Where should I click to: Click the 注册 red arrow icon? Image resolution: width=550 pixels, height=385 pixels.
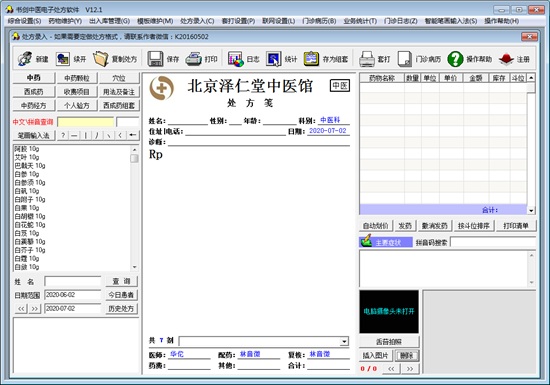pos(506,59)
